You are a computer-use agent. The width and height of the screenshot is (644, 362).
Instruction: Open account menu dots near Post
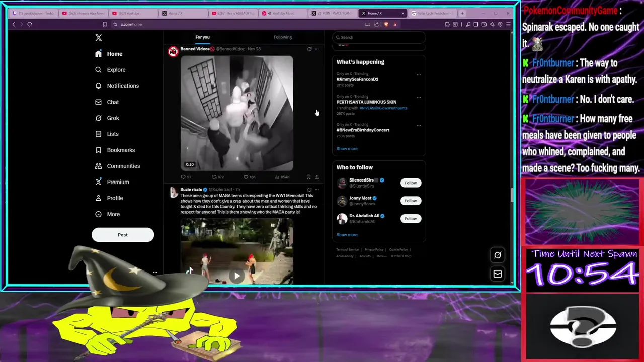click(x=155, y=273)
